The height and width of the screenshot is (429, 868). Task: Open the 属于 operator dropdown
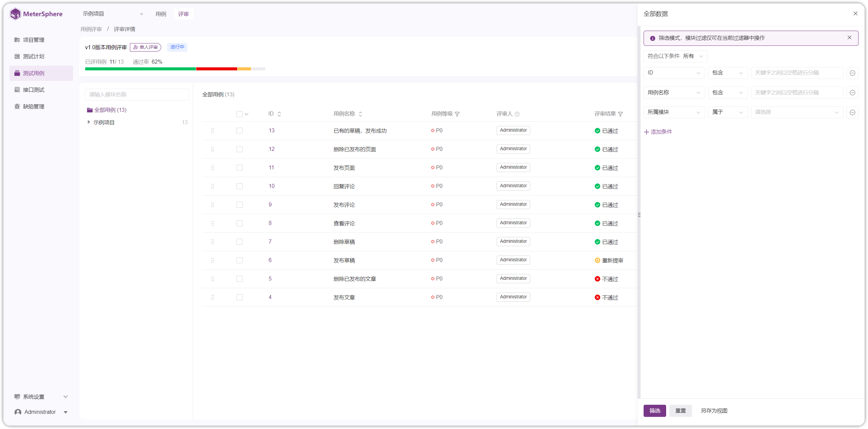[728, 112]
